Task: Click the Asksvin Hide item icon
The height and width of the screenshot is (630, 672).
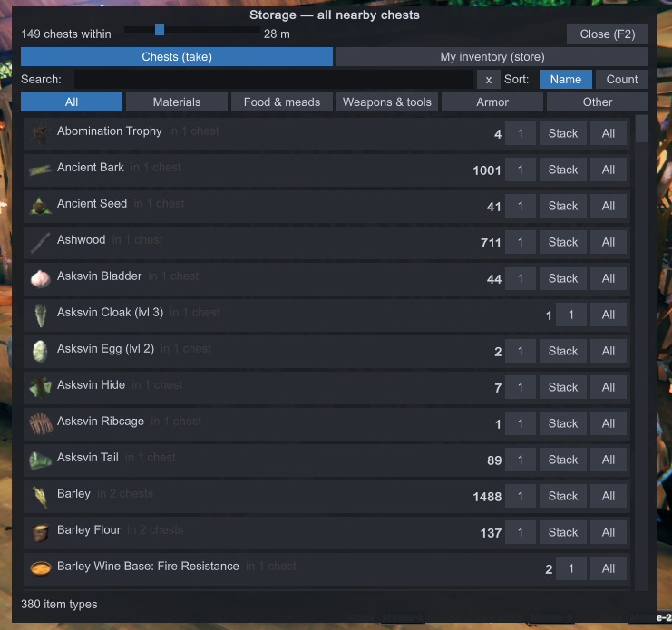Action: [41, 388]
